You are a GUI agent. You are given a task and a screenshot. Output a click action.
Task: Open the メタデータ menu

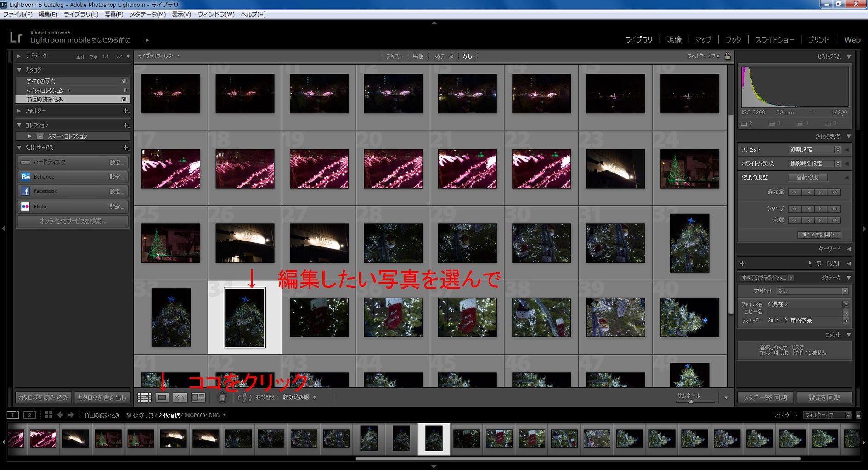pos(147,14)
